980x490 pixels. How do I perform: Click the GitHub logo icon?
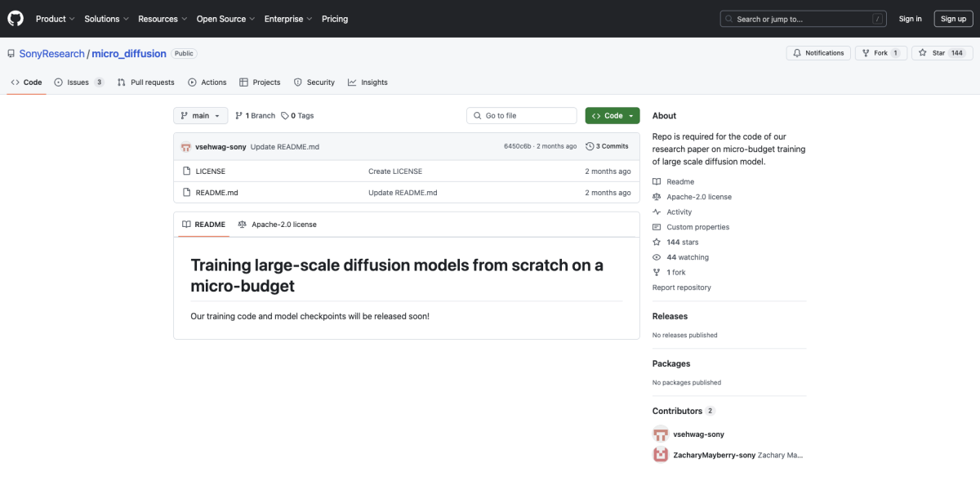(x=16, y=19)
